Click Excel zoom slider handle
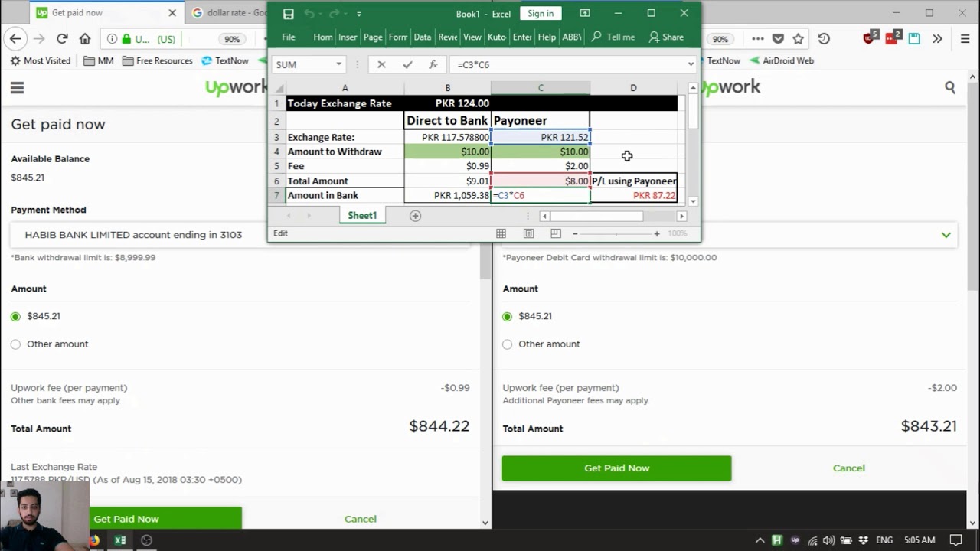Image resolution: width=980 pixels, height=551 pixels. 616,233
